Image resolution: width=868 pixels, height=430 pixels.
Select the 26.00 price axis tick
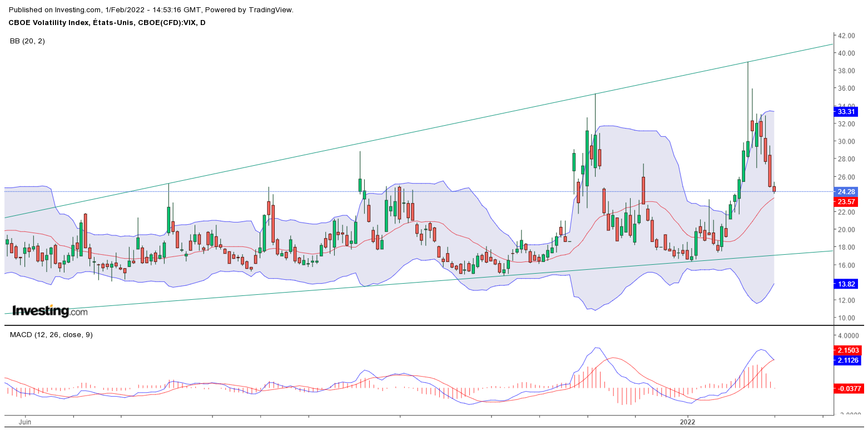pos(846,177)
